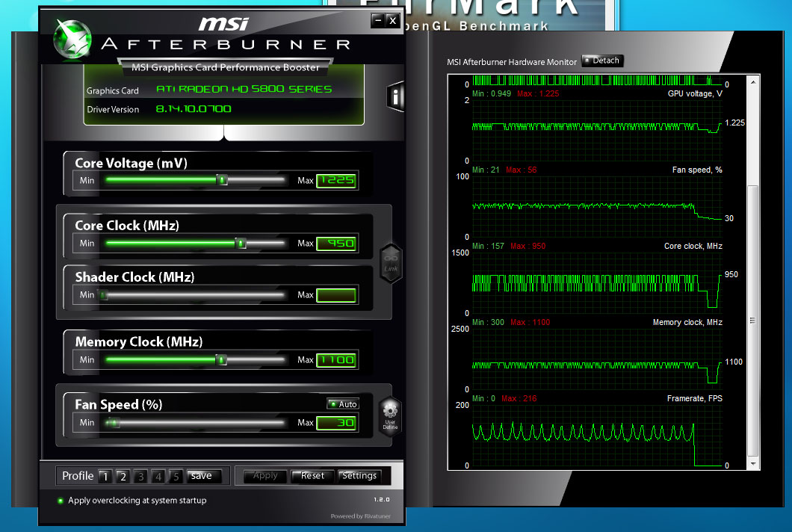Click the Shader Clock (MHz) label
The height and width of the screenshot is (532, 792).
click(134, 277)
